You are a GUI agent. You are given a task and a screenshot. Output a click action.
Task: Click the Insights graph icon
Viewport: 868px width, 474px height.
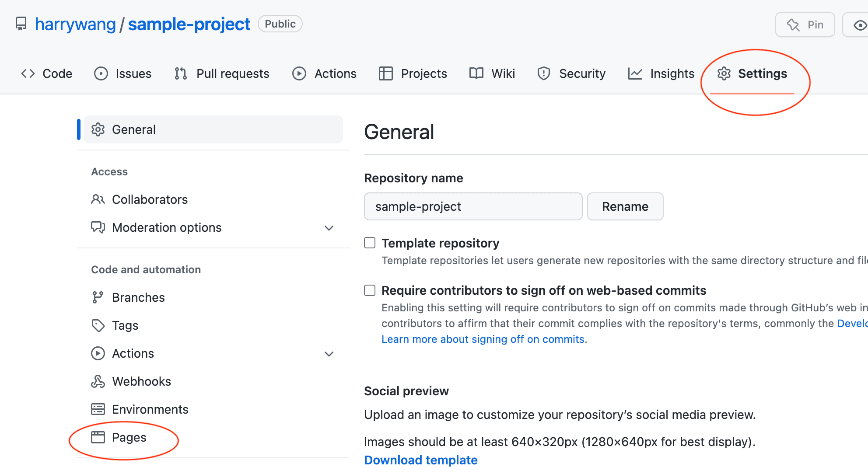point(635,73)
